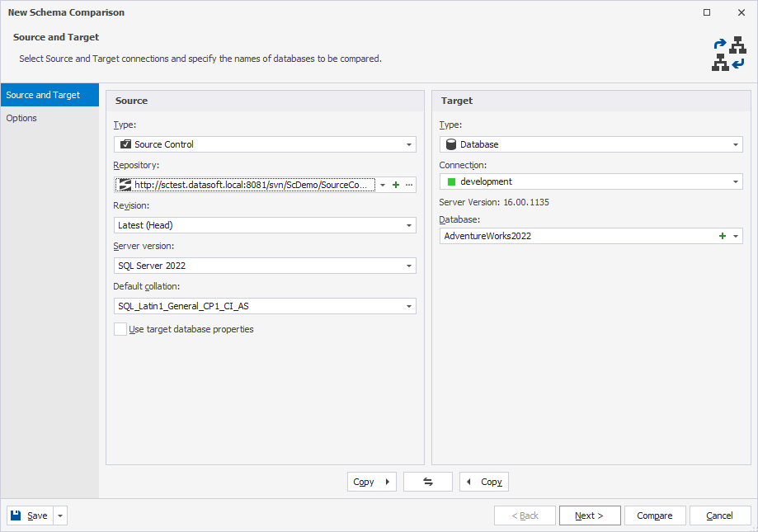The width and height of the screenshot is (758, 532).
Task: Open the Connection dropdown in Target panel
Action: point(737,181)
